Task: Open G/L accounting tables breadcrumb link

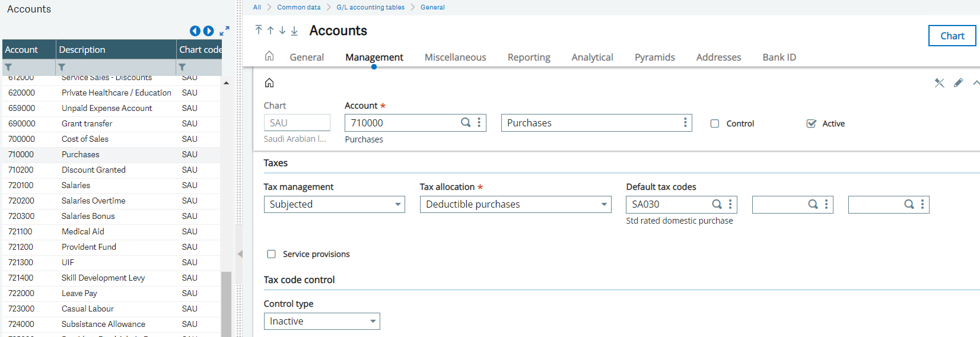Action: (x=370, y=7)
